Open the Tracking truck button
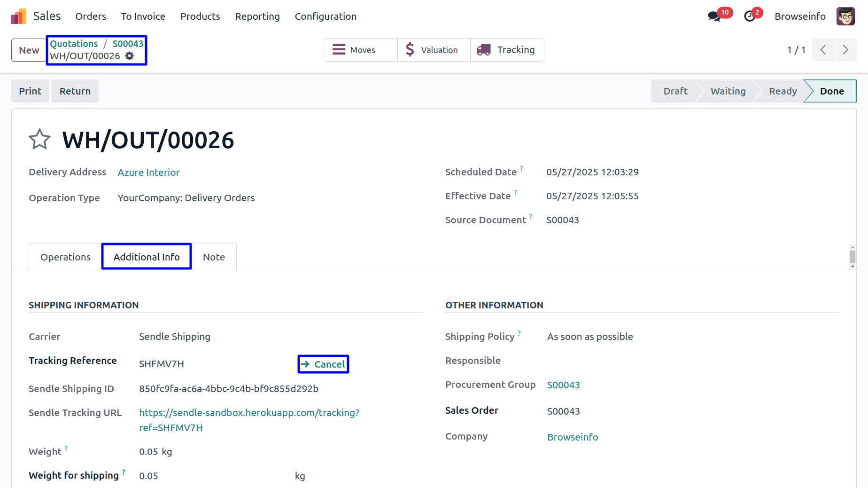This screenshot has height=488, width=868. click(x=507, y=50)
